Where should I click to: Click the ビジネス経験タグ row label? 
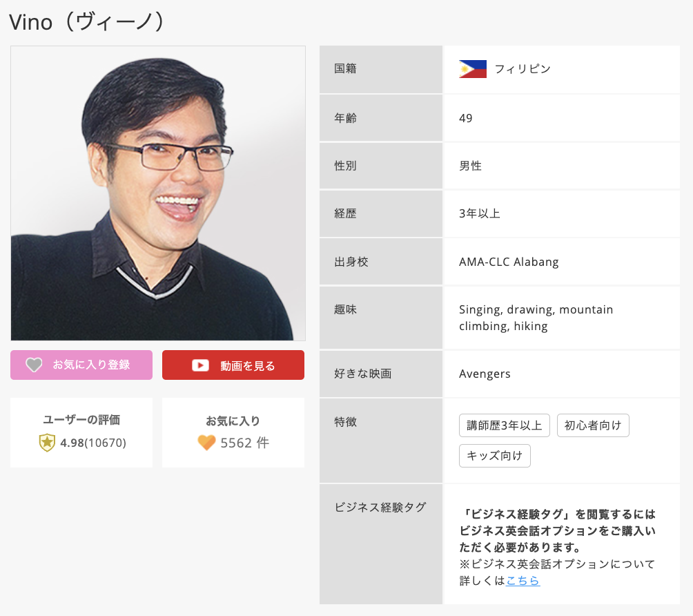380,507
